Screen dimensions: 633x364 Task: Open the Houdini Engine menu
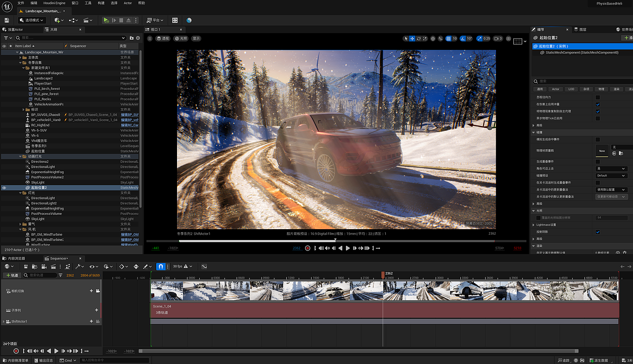tap(54, 3)
